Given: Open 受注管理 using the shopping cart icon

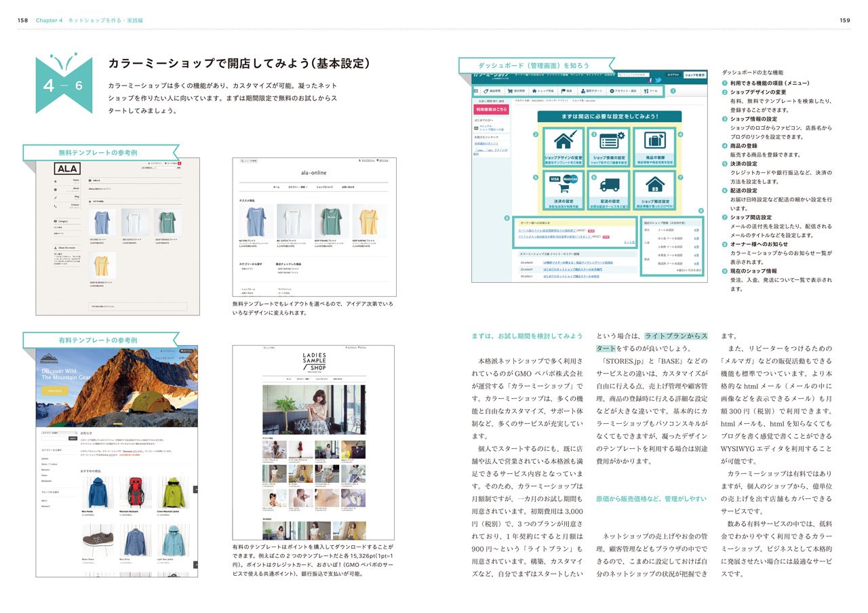Looking at the screenshot, I should pyautogui.click(x=510, y=90).
